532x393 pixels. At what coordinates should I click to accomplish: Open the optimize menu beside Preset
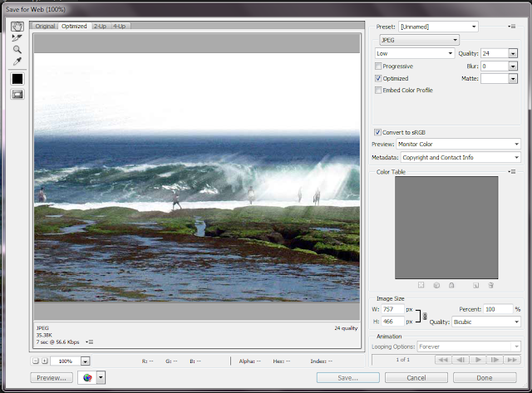(x=512, y=26)
